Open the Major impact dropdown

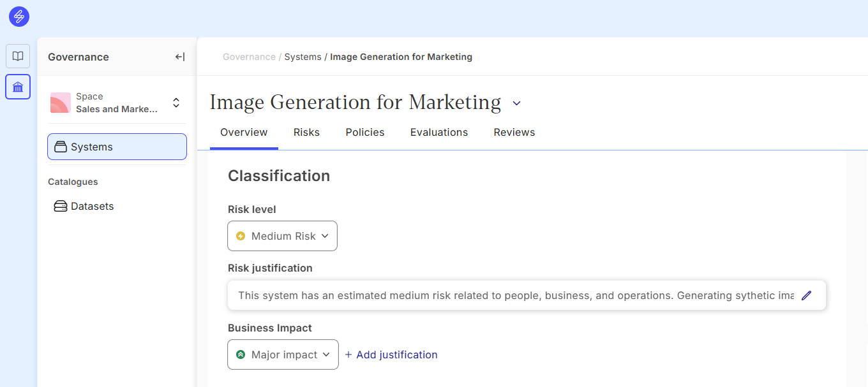[283, 354]
